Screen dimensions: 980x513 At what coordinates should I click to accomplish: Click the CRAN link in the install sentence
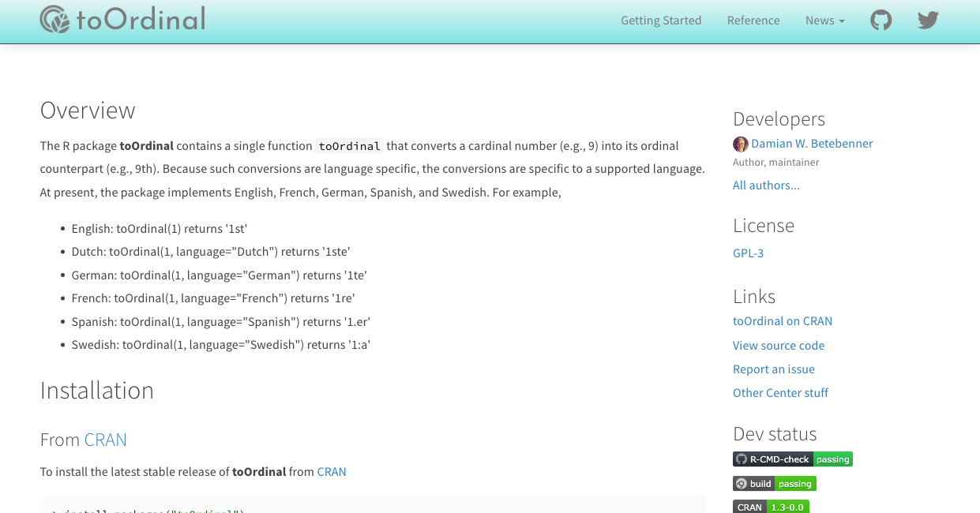click(x=332, y=472)
